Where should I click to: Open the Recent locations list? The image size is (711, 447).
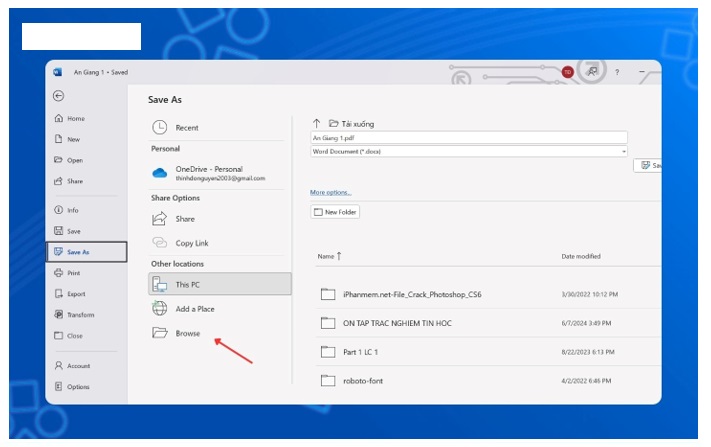186,128
